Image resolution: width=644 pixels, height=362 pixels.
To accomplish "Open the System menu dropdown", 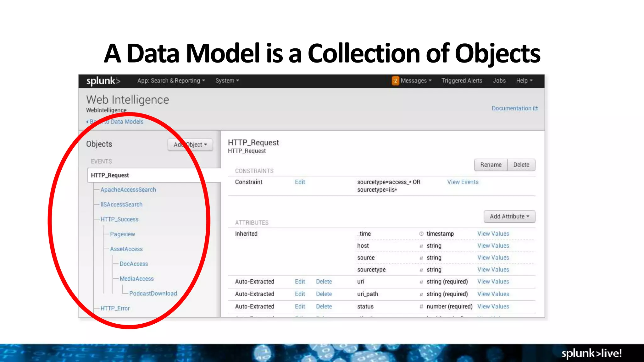I will click(227, 81).
